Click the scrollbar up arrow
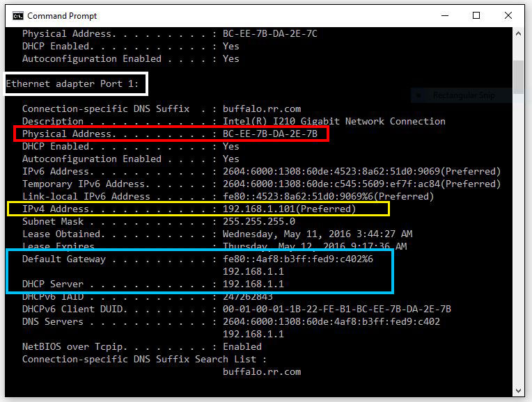The height and width of the screenshot is (402, 532). (518, 33)
